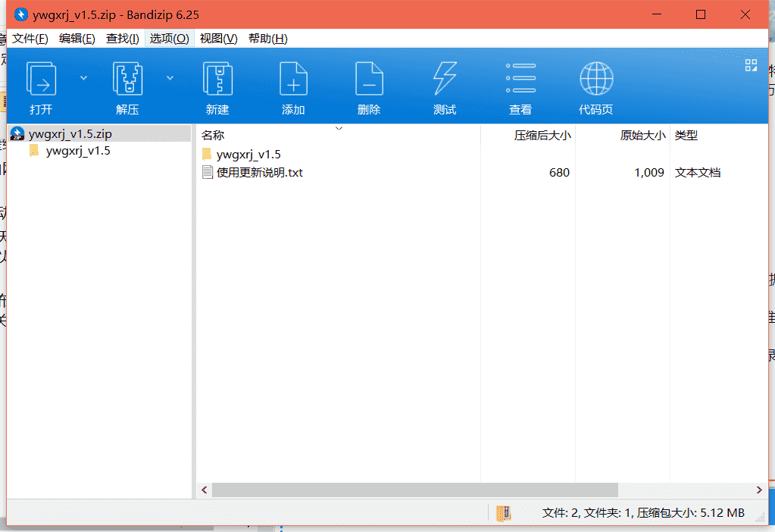Click the folder icon in file list
Viewport: 775px width, 532px height.
tap(207, 155)
